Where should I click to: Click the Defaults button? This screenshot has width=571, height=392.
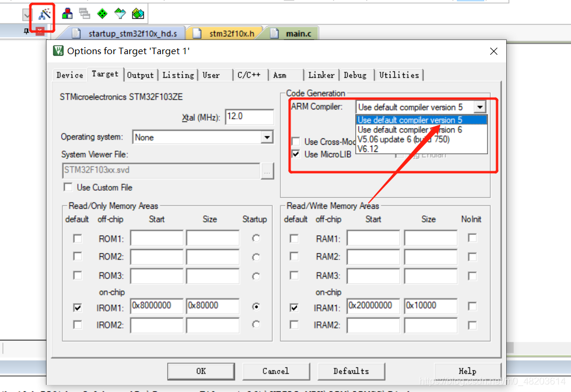tap(351, 371)
